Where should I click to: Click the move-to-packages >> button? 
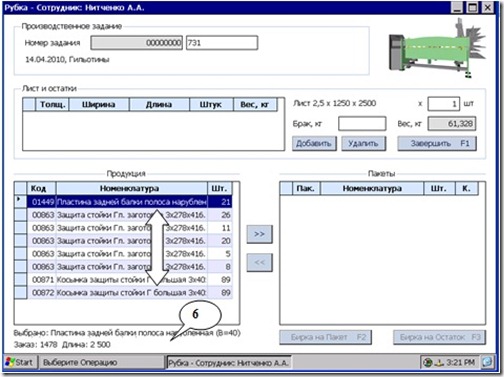259,234
